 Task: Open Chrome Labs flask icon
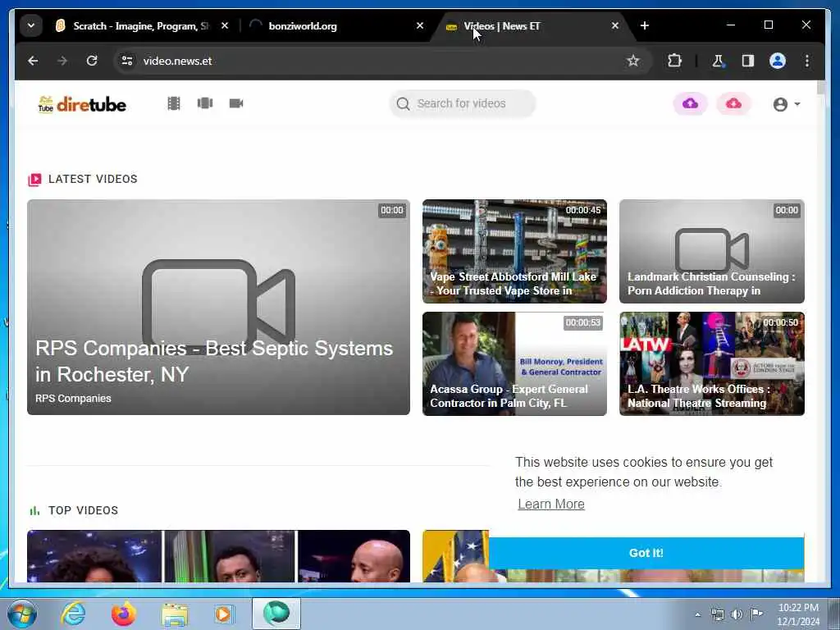click(x=718, y=61)
